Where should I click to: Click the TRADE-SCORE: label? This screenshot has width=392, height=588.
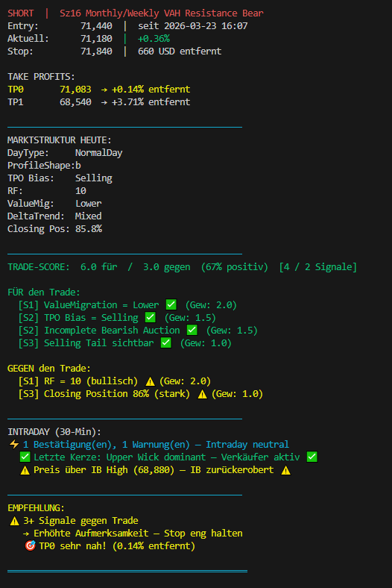point(39,267)
